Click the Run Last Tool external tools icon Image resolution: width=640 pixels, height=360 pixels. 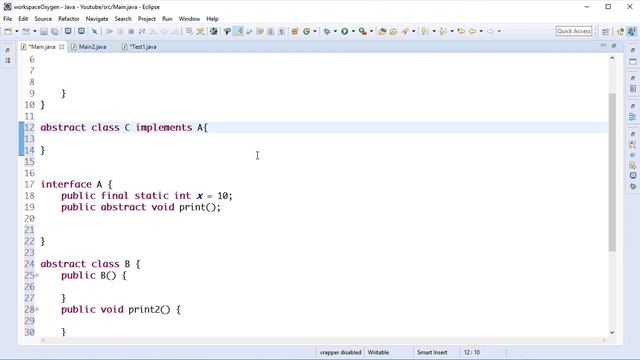[362, 31]
